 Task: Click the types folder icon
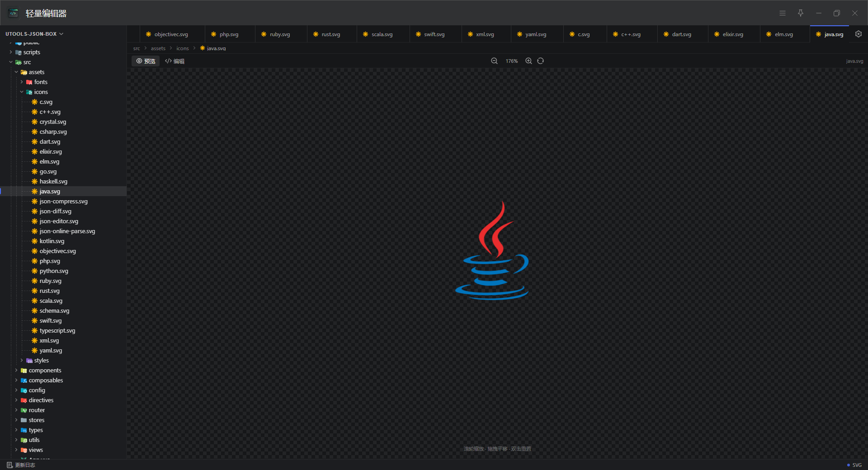pyautogui.click(x=24, y=430)
